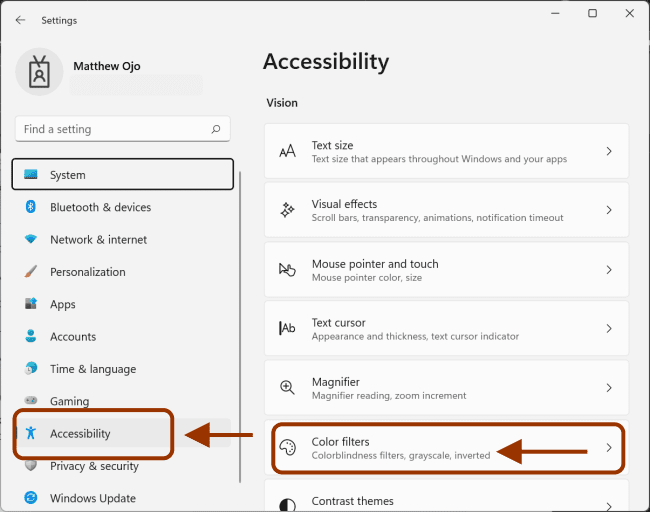650x512 pixels.
Task: Open the Contrast themes setting
Action: [x=446, y=496]
